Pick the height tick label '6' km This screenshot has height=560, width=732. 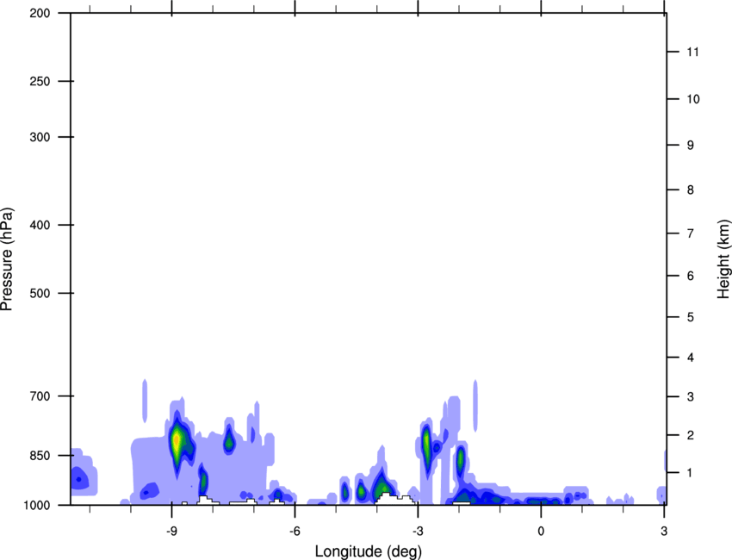tap(690, 276)
